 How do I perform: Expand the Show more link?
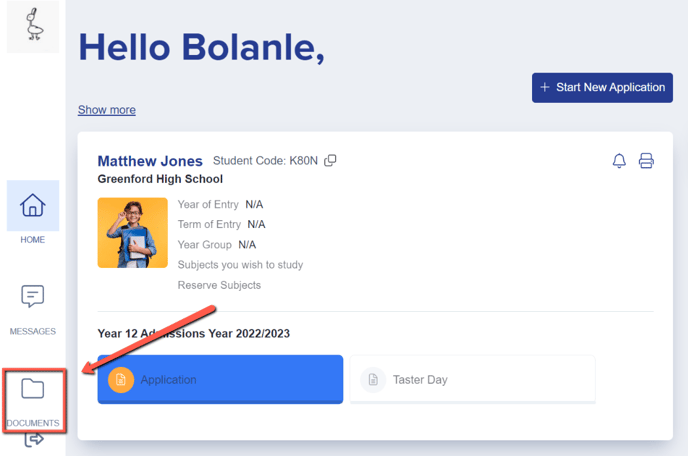[x=107, y=110]
